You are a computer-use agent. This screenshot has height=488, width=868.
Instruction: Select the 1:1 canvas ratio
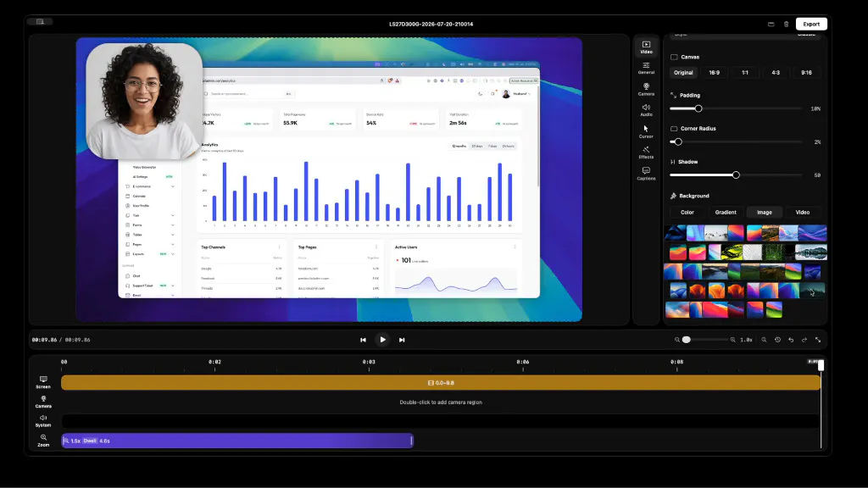745,73
